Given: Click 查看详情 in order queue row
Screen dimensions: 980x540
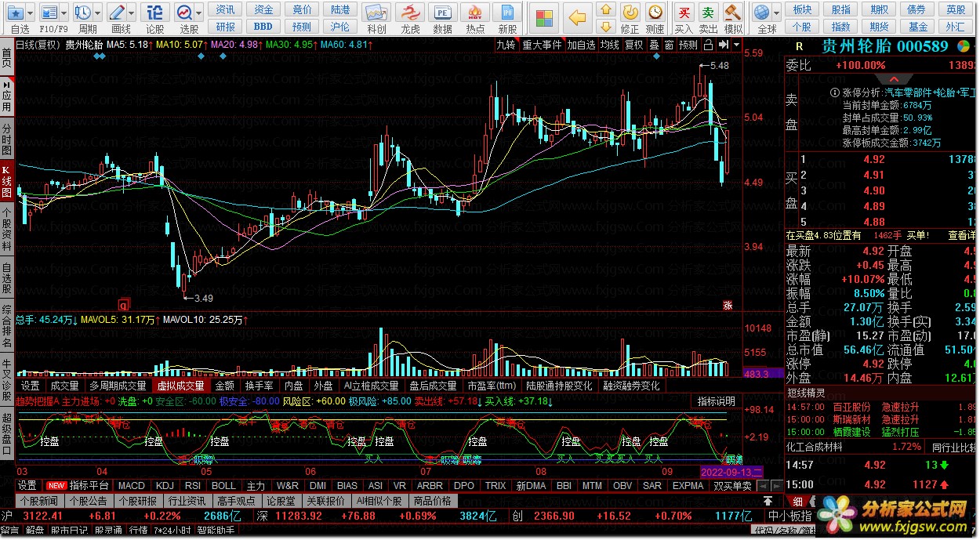Looking at the screenshot, I should tap(963, 235).
